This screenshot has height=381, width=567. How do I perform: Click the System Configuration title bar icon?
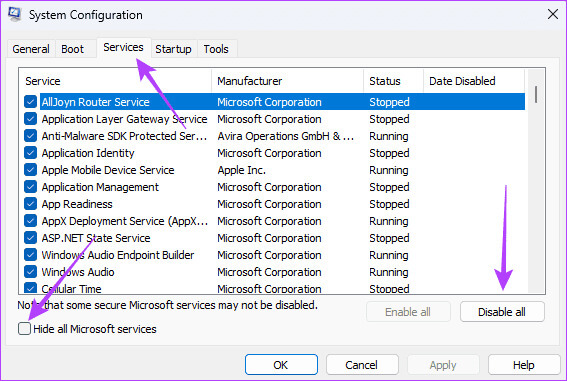point(15,14)
